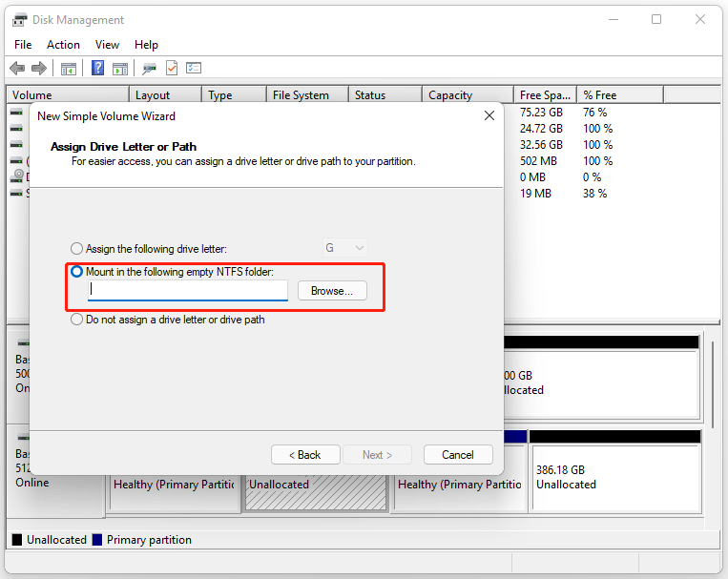Click the '32.56 GB' free space cell
The image size is (728, 579).
click(x=541, y=145)
